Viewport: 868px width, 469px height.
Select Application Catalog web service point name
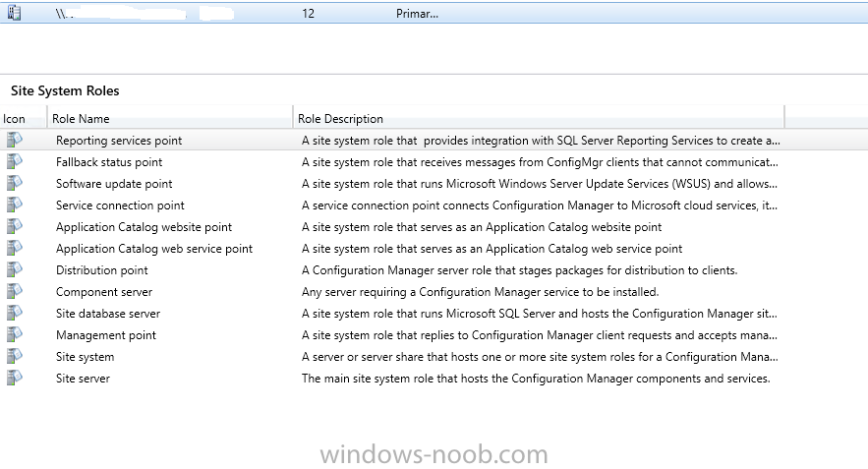click(x=154, y=249)
